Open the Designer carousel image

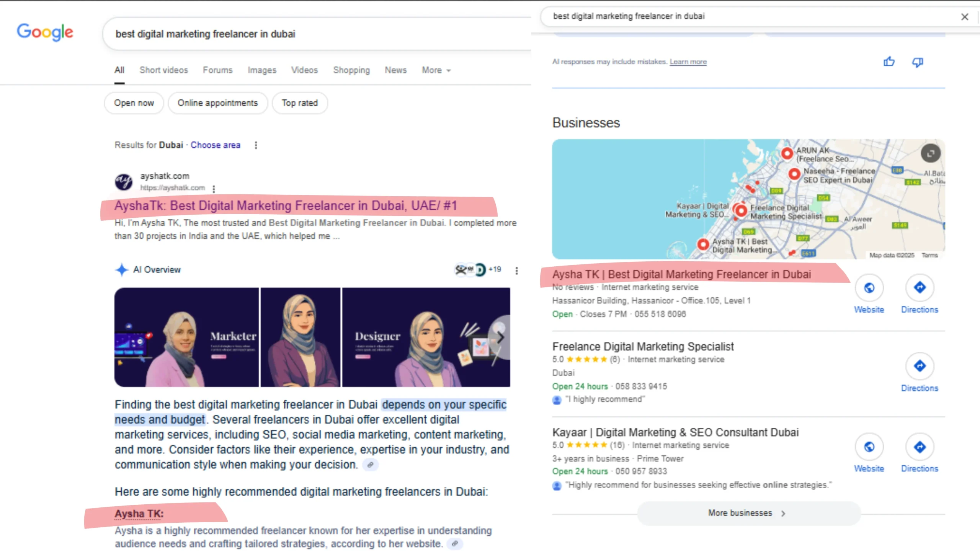[426, 337]
